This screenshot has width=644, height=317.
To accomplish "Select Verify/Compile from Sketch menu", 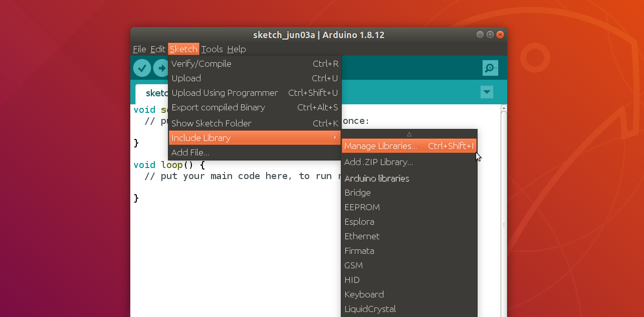I will (x=255, y=64).
